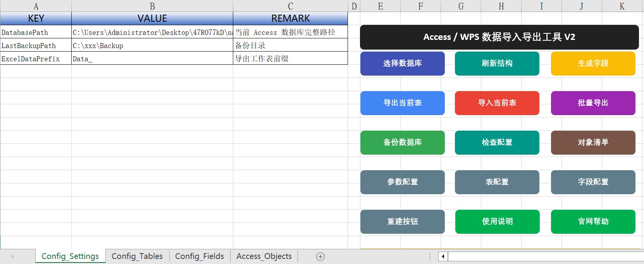Click the Access / WPS 数据导入导出工具 V2 title banner

pyautogui.click(x=499, y=37)
